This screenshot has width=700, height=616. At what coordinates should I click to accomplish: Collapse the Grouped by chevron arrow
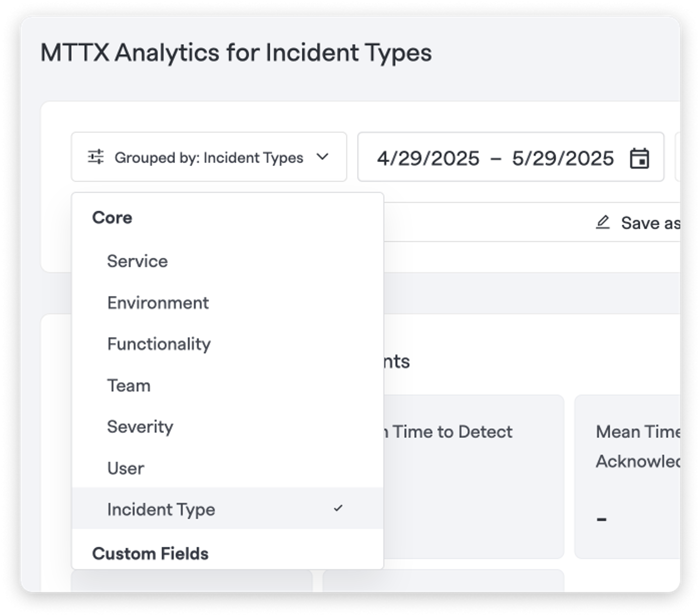click(323, 157)
